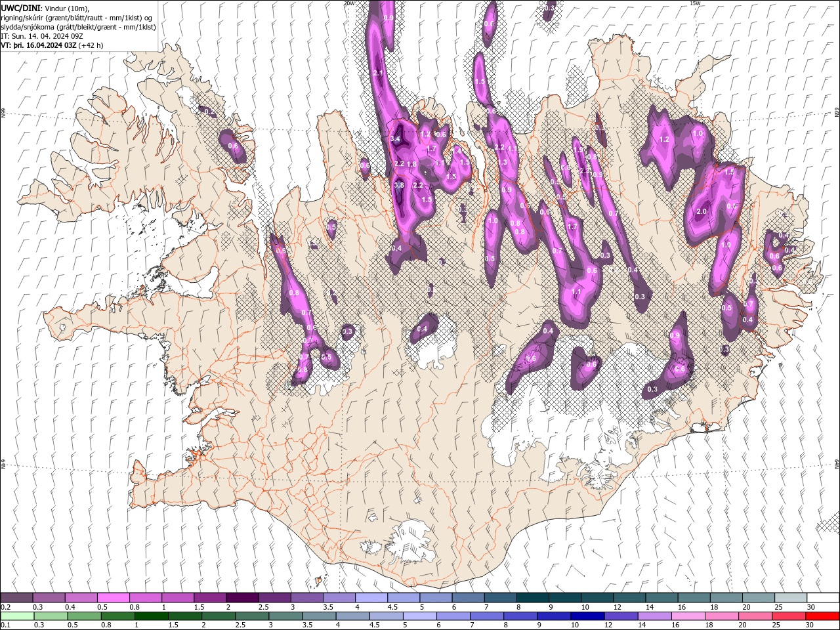Click the '2.1' precipitation value over the northern sea
The height and width of the screenshot is (630, 840).
click(377, 73)
